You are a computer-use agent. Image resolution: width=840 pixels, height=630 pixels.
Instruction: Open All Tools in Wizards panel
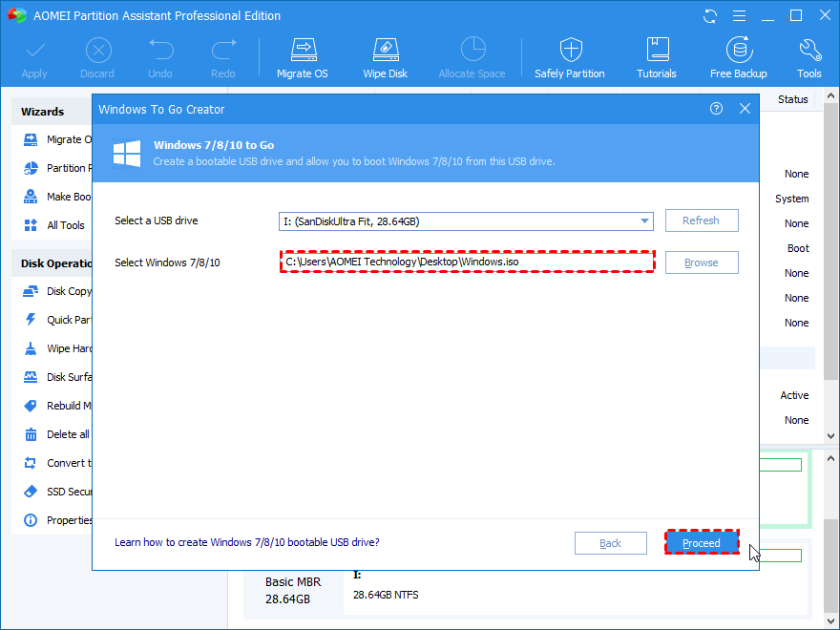coord(54,225)
